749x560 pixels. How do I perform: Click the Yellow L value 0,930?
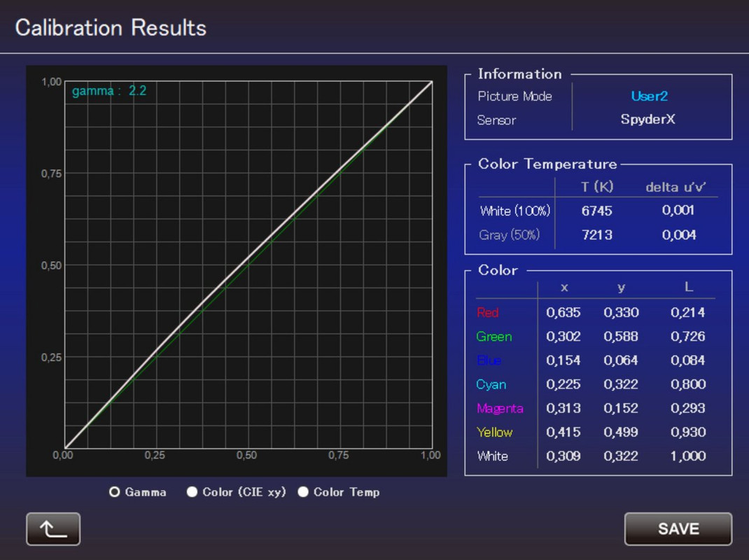click(x=688, y=432)
